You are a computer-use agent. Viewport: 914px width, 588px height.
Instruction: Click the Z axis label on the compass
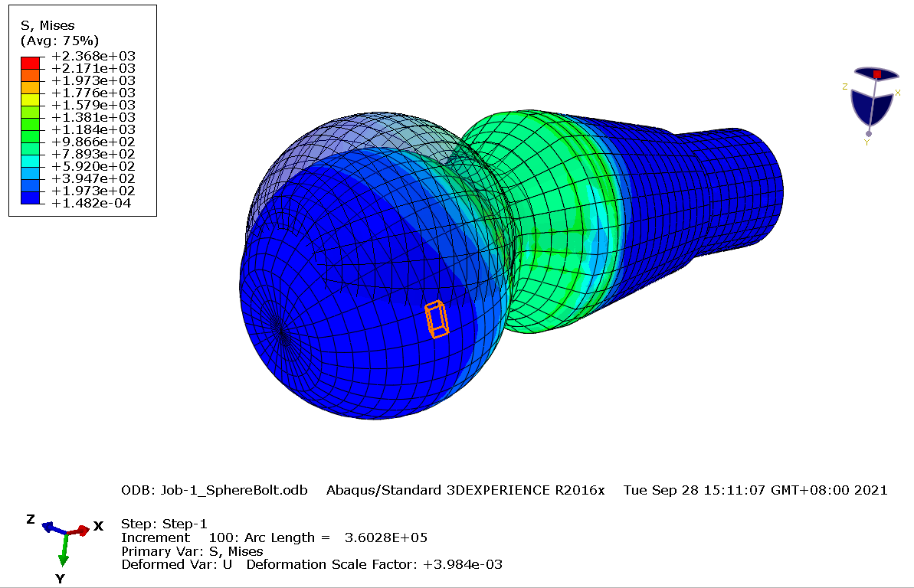point(844,87)
